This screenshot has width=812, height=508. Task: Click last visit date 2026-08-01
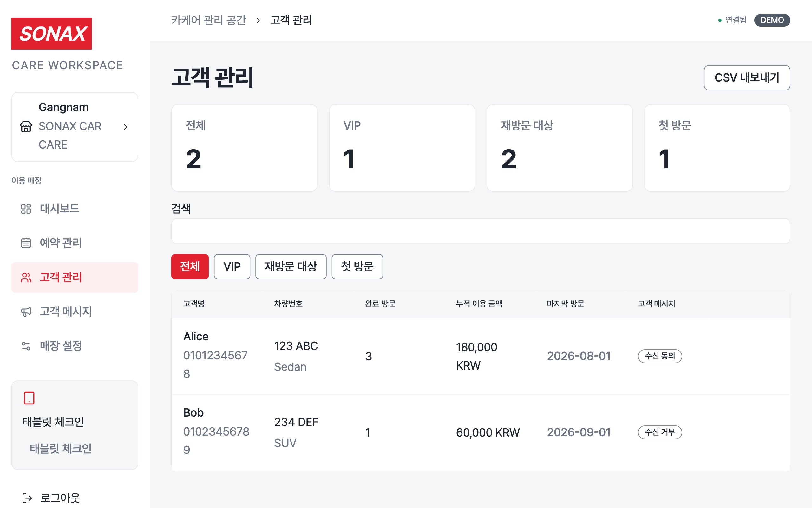(579, 356)
